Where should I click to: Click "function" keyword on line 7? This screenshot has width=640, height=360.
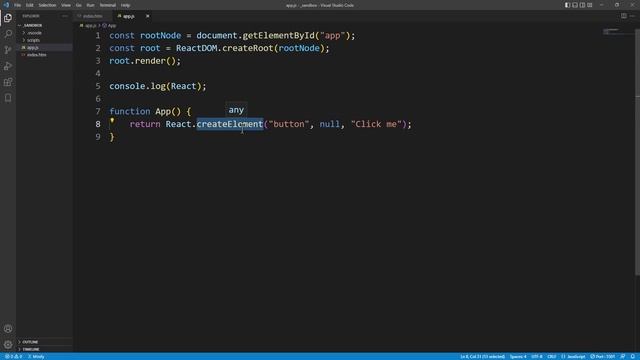130,111
